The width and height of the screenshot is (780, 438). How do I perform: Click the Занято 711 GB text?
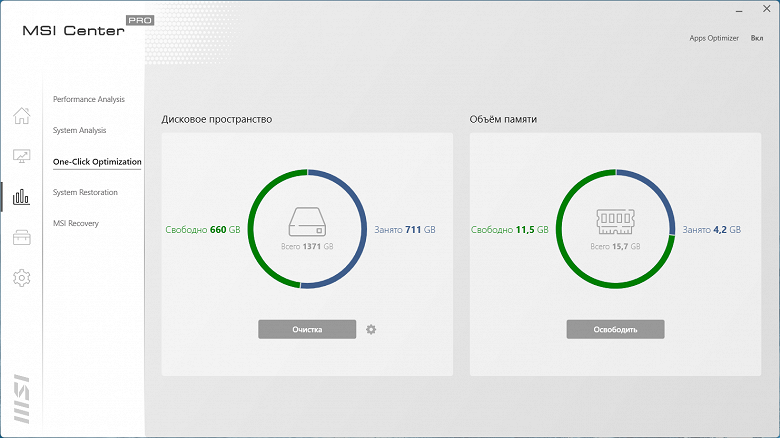click(x=405, y=229)
